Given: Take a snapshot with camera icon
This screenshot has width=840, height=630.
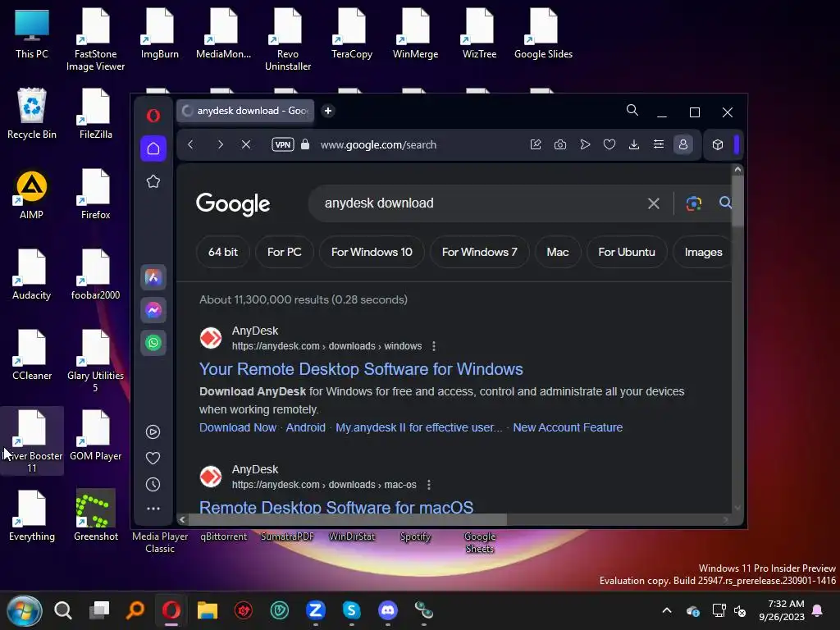Looking at the screenshot, I should pyautogui.click(x=559, y=144).
